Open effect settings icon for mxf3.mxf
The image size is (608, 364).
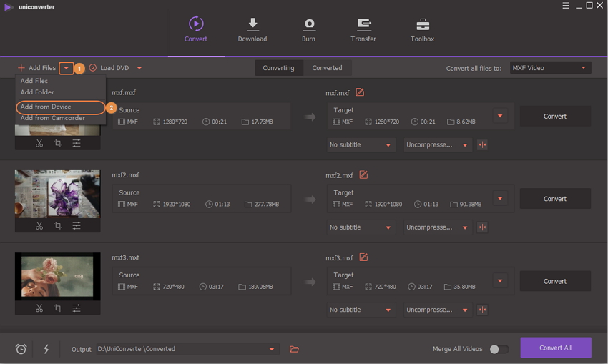coord(77,308)
